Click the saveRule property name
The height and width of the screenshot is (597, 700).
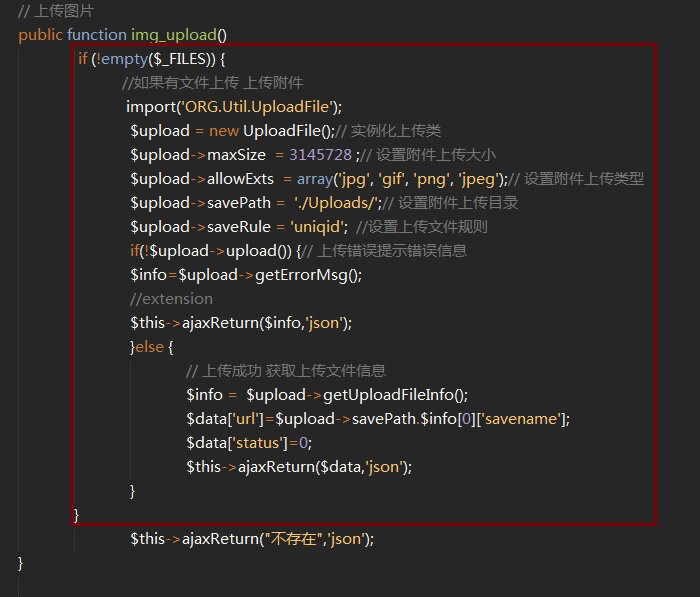click(239, 227)
